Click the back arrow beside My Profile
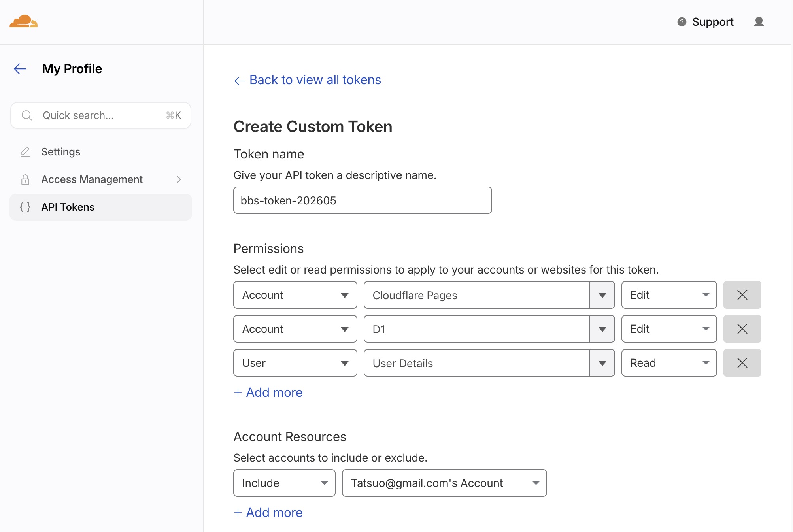 click(20, 69)
